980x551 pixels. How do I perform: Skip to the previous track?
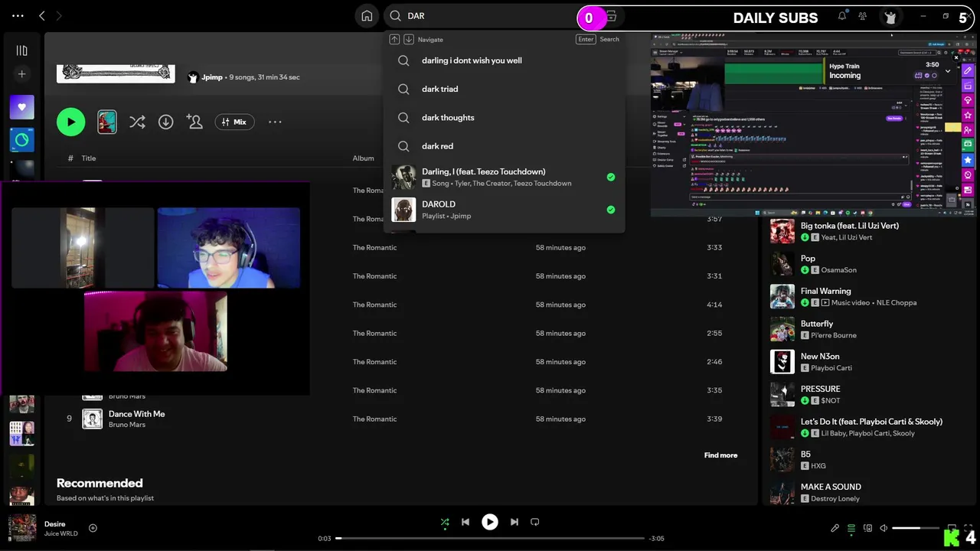(465, 522)
